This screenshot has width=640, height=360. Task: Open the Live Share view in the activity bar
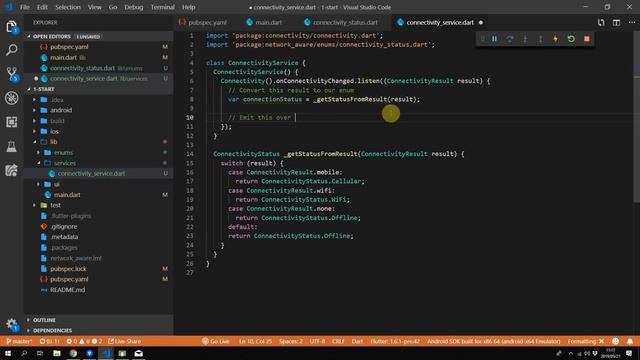(x=11, y=170)
